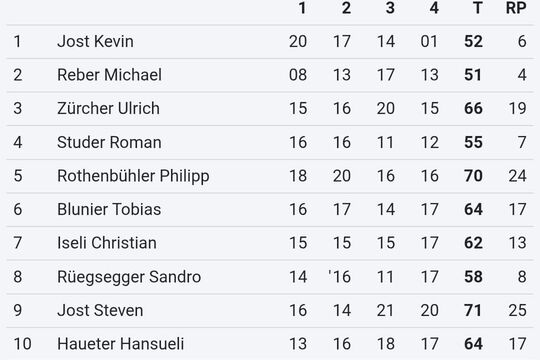Select the Iseli Christian entry
Screen dimensions: 540x360
(107, 243)
